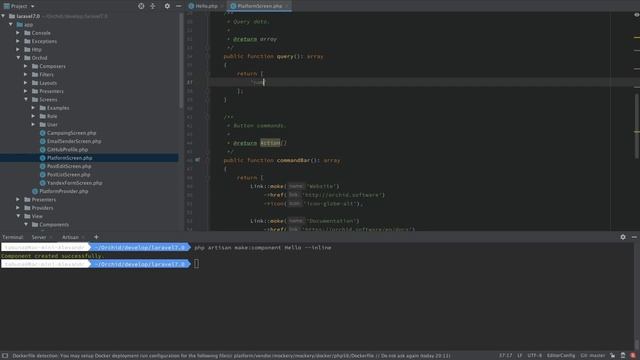Screen dimensions: 640x360
Task: Click the editor vertical scrollbar
Action: (637, 126)
